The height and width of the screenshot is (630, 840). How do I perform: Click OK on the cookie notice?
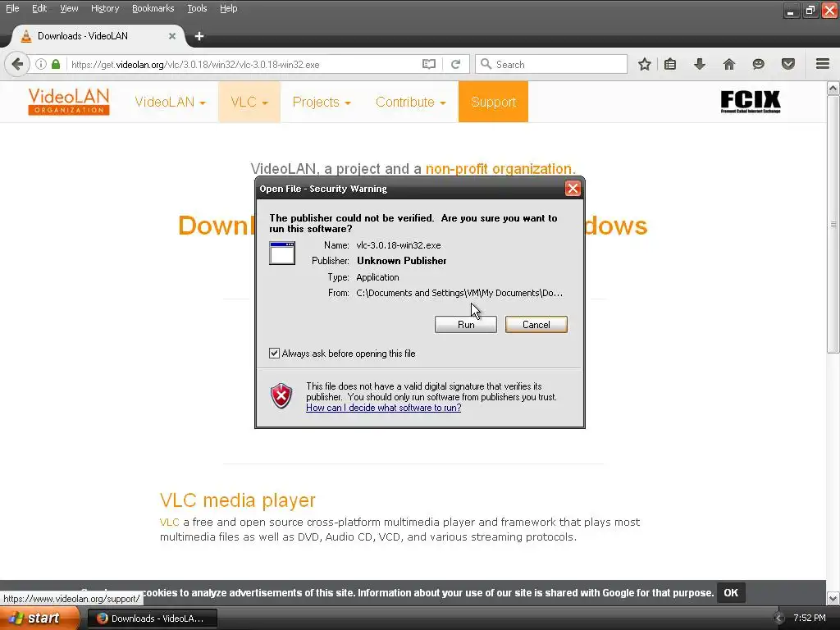point(731,592)
